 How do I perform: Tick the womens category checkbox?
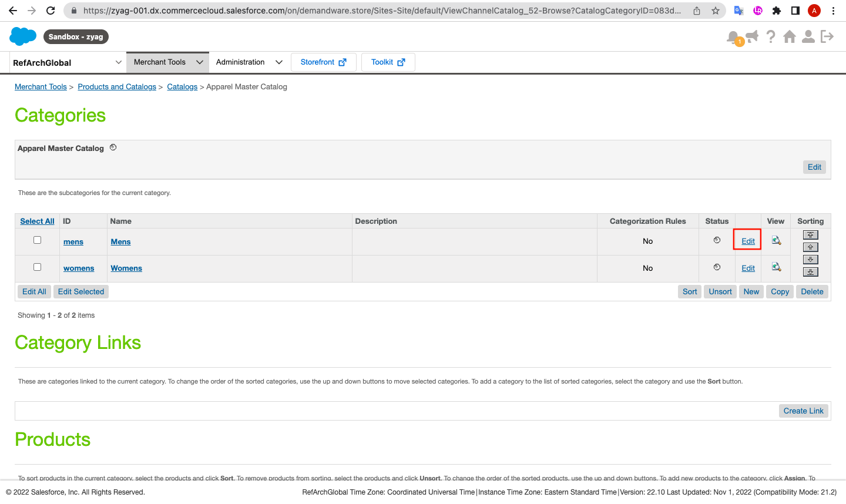tap(38, 267)
